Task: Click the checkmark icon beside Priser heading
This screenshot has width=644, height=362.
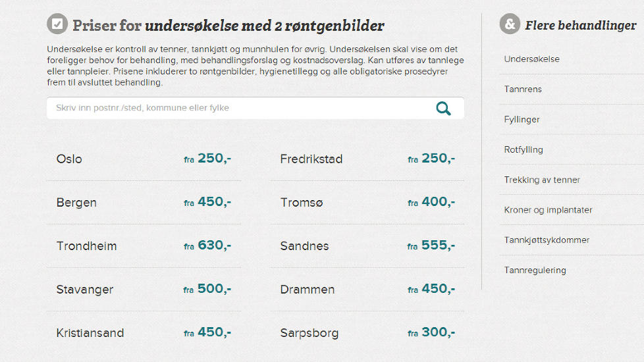Action: pyautogui.click(x=57, y=24)
